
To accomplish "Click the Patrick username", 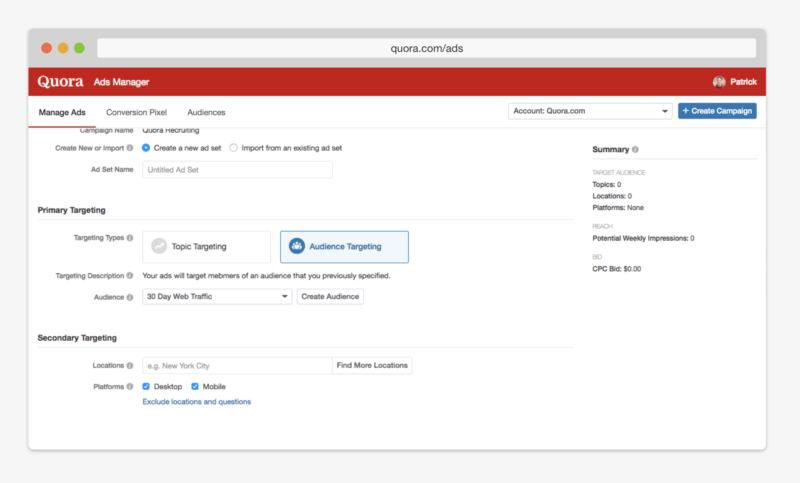I will coord(743,82).
